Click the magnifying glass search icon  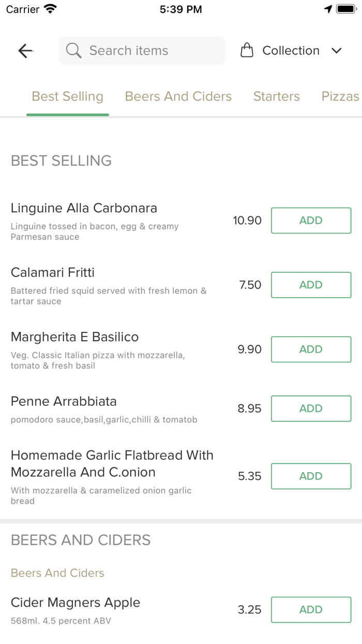point(73,51)
